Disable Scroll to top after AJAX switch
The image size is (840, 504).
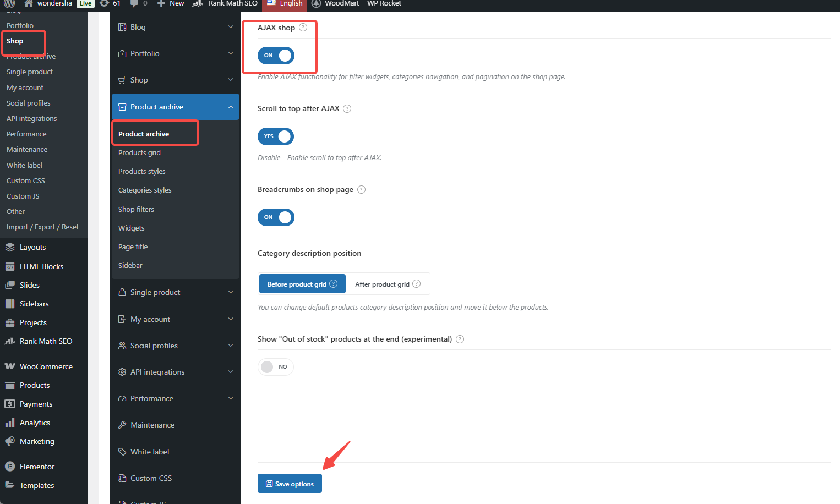click(x=276, y=136)
